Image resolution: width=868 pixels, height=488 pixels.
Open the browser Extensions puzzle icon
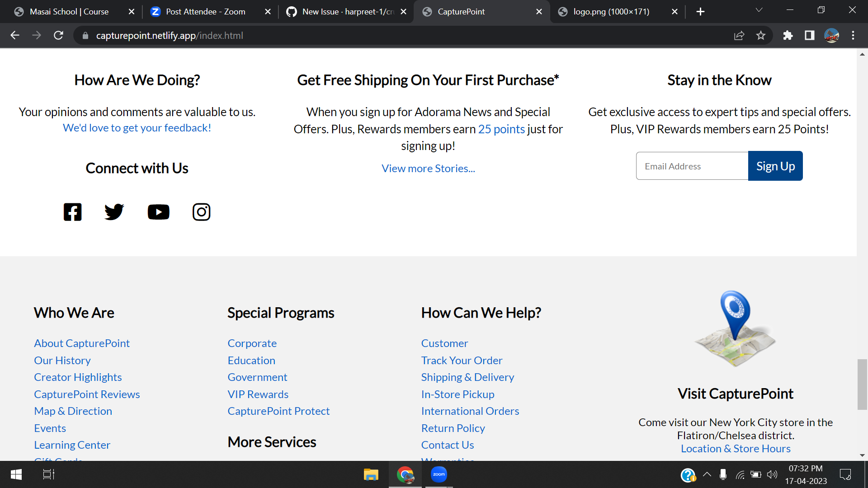(x=788, y=35)
